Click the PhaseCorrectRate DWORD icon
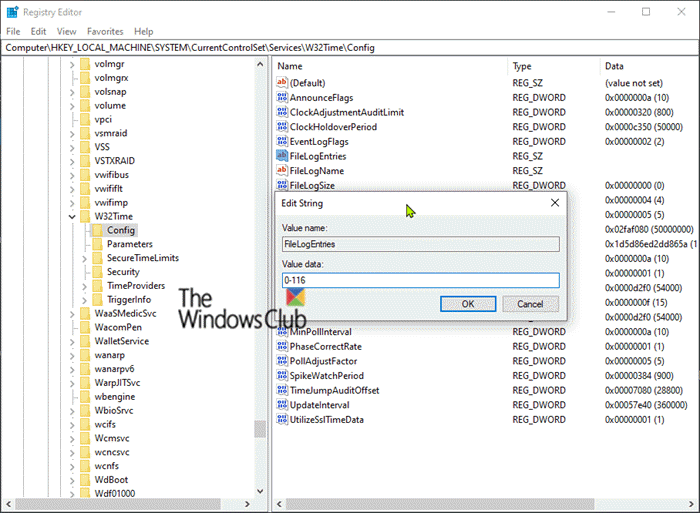Viewport: 700px width, 513px height. (x=282, y=346)
